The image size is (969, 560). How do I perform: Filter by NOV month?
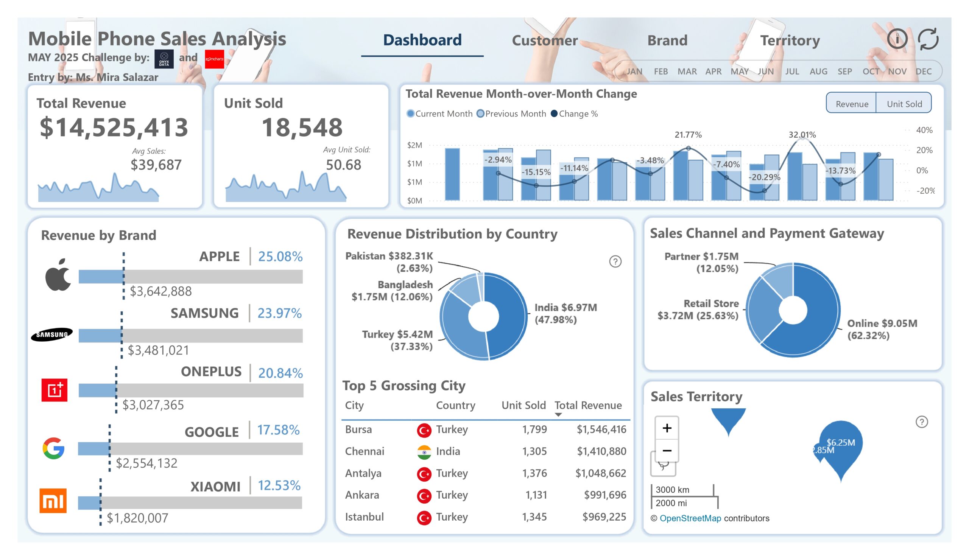[x=897, y=71]
